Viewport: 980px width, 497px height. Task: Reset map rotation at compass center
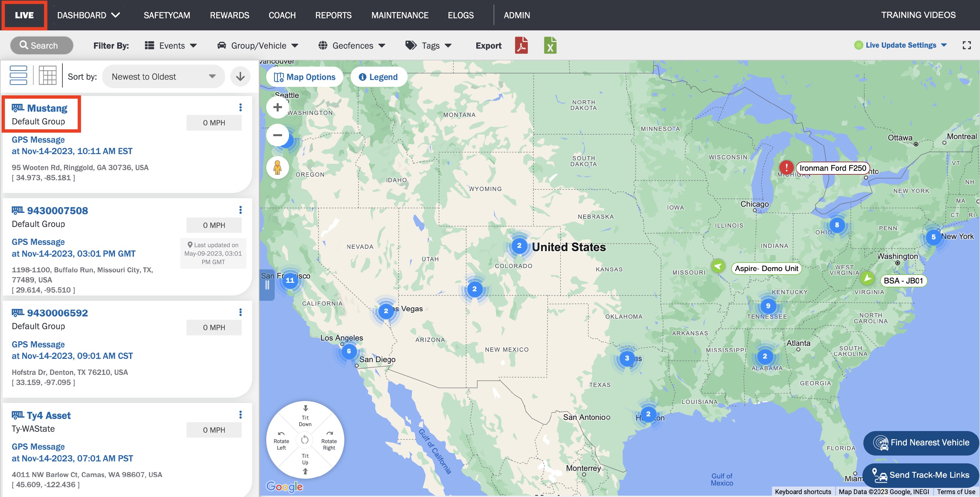pyautogui.click(x=305, y=440)
